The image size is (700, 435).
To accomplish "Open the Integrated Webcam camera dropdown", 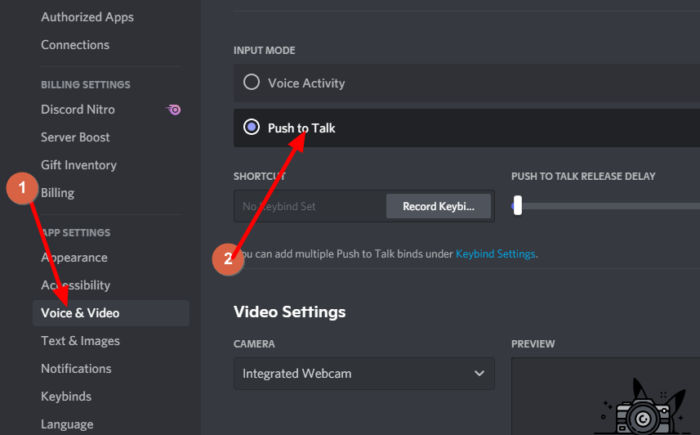I will click(x=364, y=374).
